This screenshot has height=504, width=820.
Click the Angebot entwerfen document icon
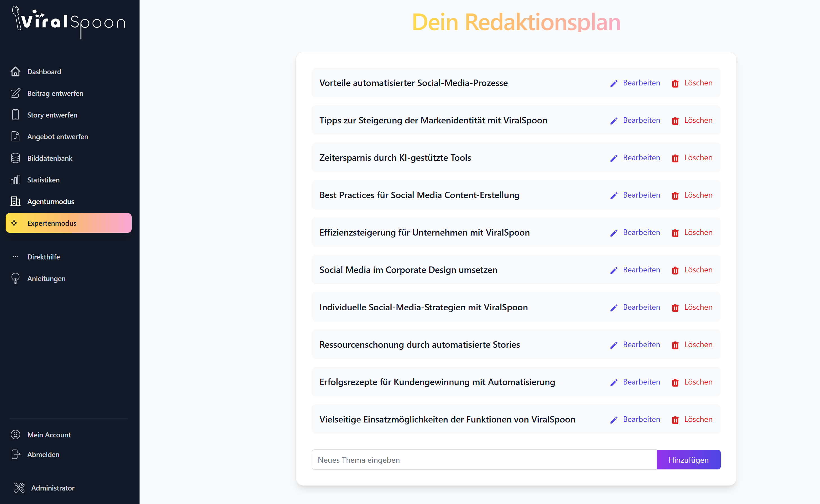coord(15,137)
